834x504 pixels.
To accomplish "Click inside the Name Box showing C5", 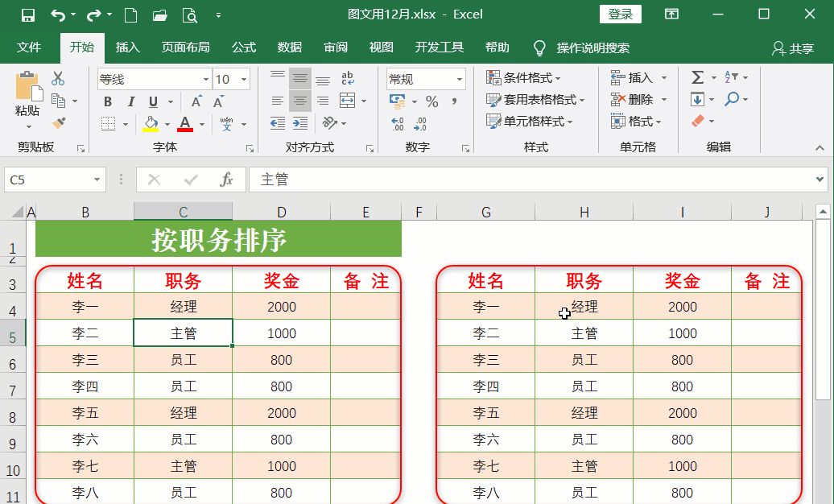I will 44,180.
